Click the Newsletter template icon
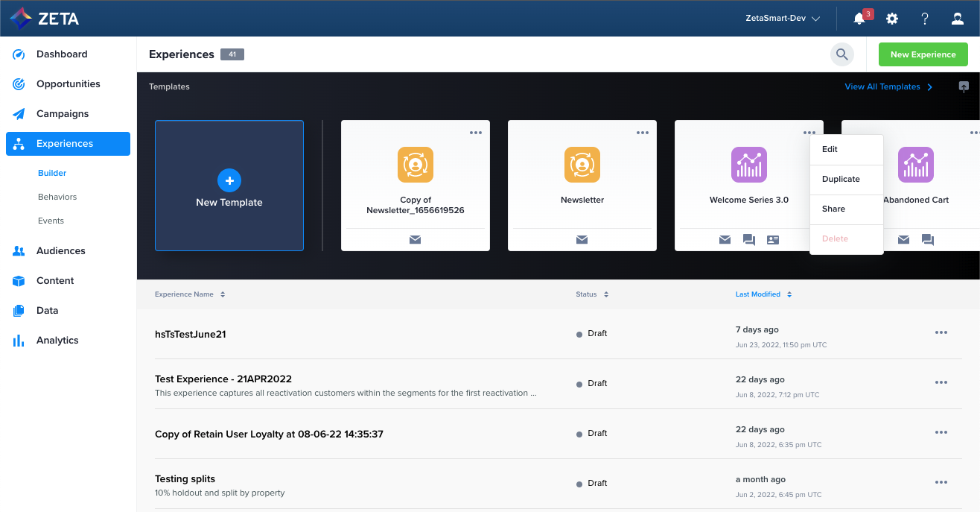Viewport: 980px width, 512px height. (582, 165)
